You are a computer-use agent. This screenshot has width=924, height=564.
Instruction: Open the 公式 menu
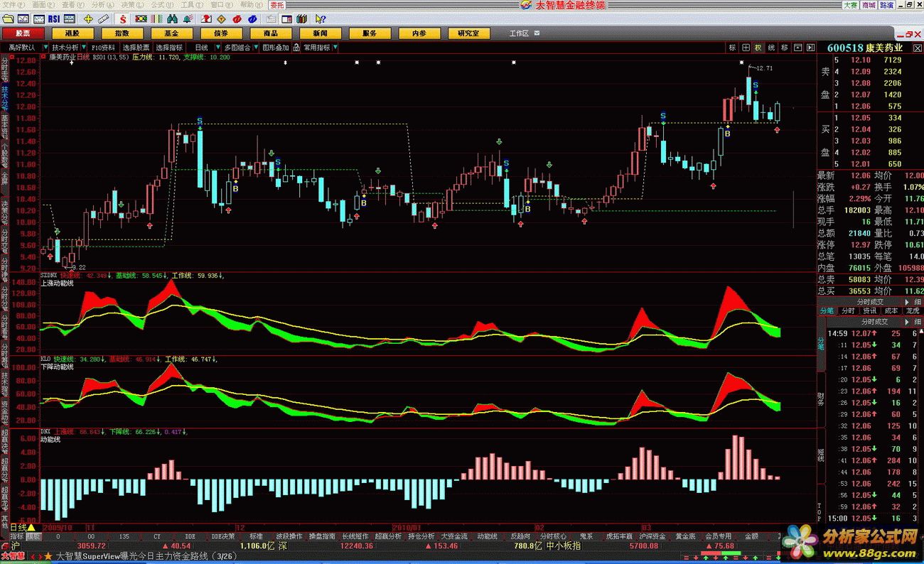click(x=163, y=5)
